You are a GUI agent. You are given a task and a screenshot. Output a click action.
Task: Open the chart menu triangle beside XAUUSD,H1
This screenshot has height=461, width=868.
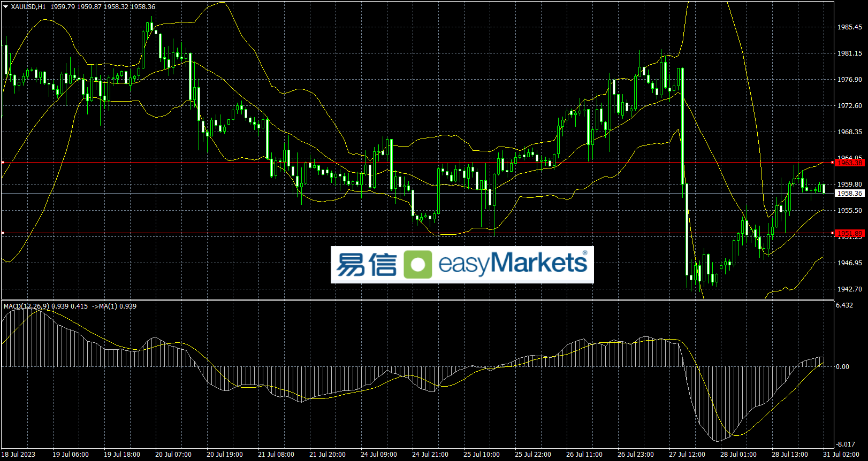(x=6, y=7)
